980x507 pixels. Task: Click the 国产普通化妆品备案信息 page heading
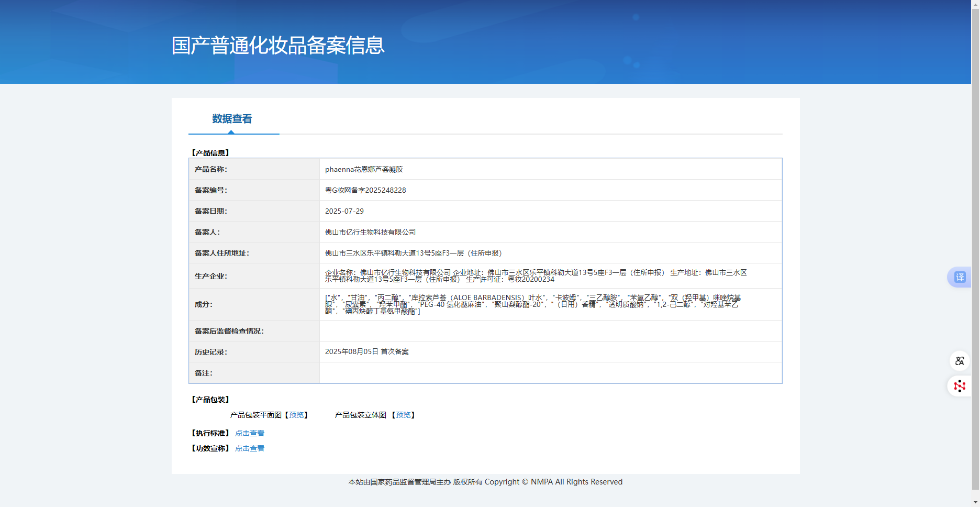coord(278,46)
